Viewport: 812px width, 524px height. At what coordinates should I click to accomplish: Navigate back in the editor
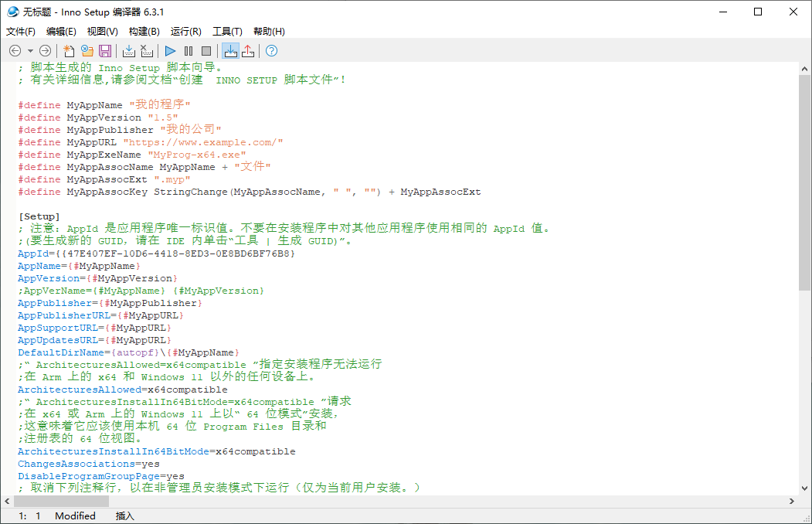14,51
